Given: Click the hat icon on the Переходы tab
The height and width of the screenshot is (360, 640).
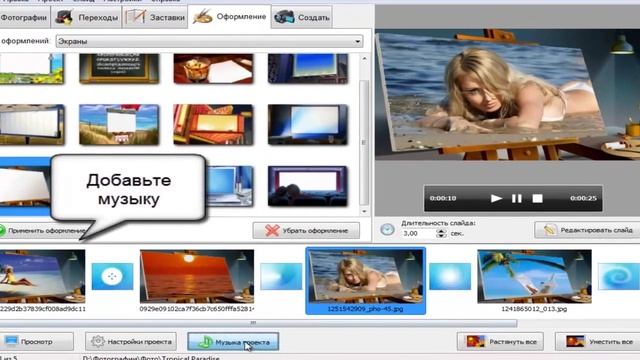Looking at the screenshot, I should [64, 18].
